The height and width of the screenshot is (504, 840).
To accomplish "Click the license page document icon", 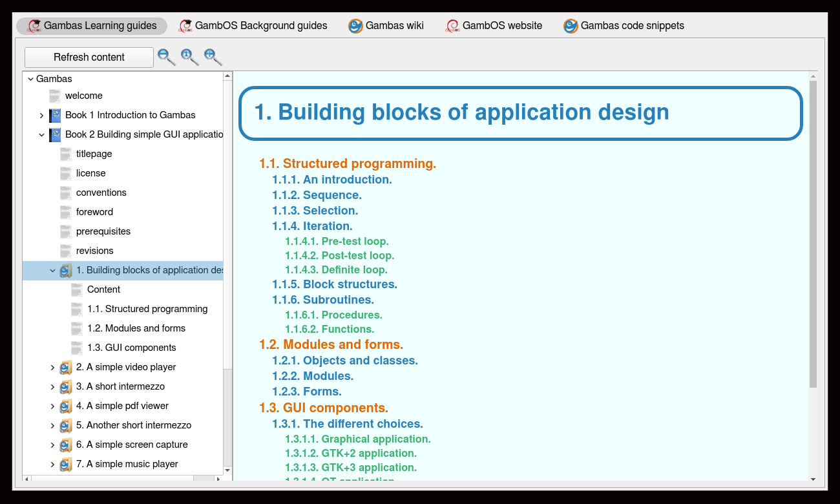I will 66,174.
